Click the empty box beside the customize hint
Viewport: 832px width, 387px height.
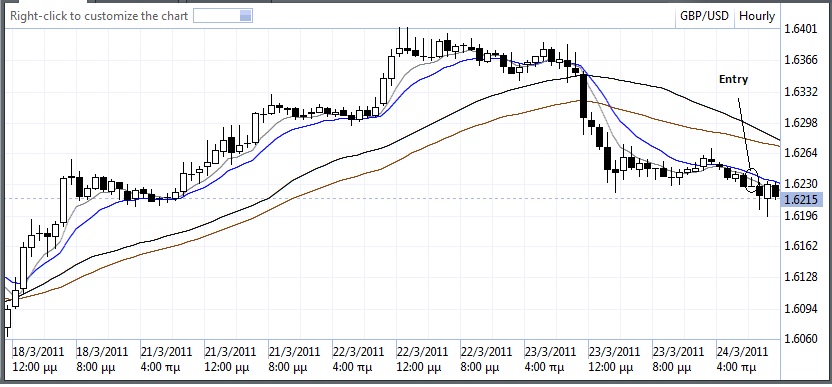point(223,16)
